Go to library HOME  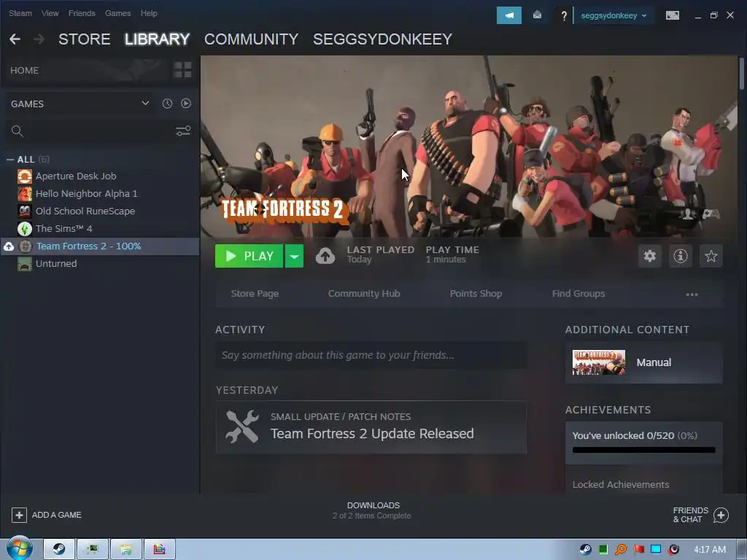(25, 71)
